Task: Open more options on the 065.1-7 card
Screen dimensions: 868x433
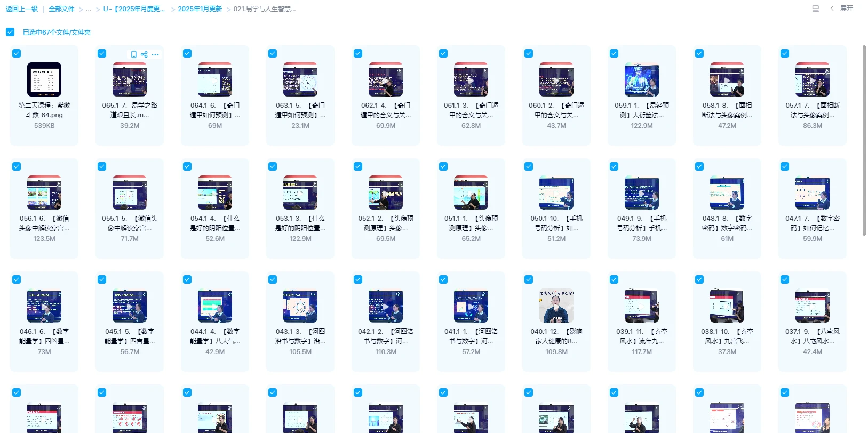Action: pos(155,54)
